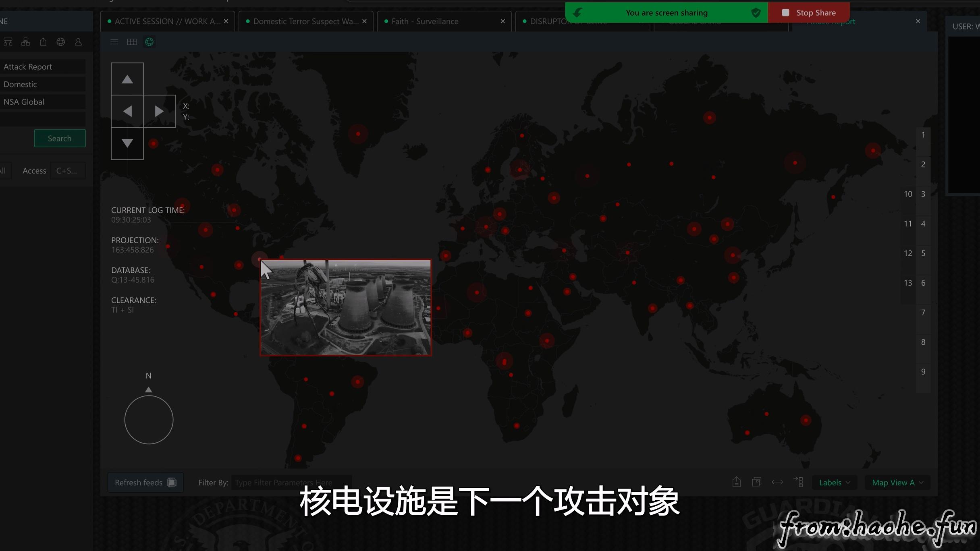
Task: Click the DATABASE value Q:13-45.816
Action: (x=133, y=280)
